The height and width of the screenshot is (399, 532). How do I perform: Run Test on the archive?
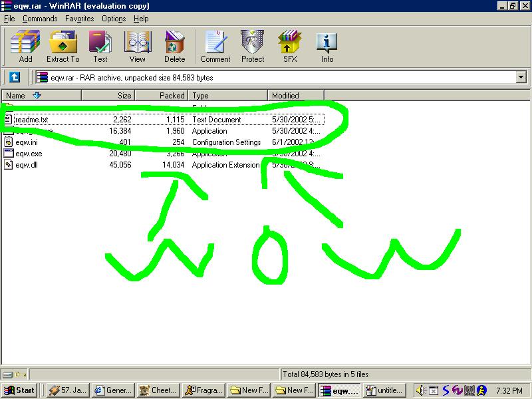click(x=100, y=46)
